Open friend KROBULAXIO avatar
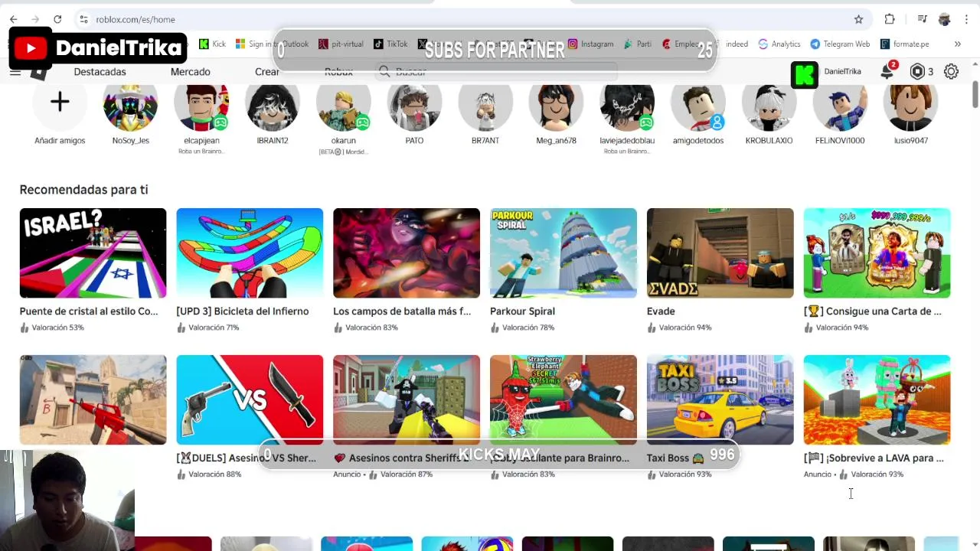Viewport: 980px width, 551px height. point(769,104)
